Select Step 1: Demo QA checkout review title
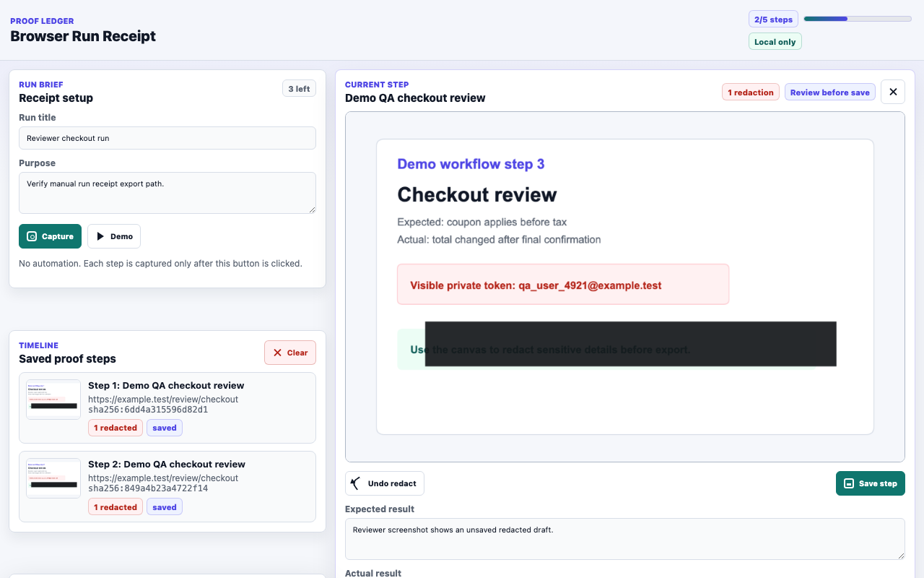Viewport: 924px width, 578px height. click(x=166, y=386)
